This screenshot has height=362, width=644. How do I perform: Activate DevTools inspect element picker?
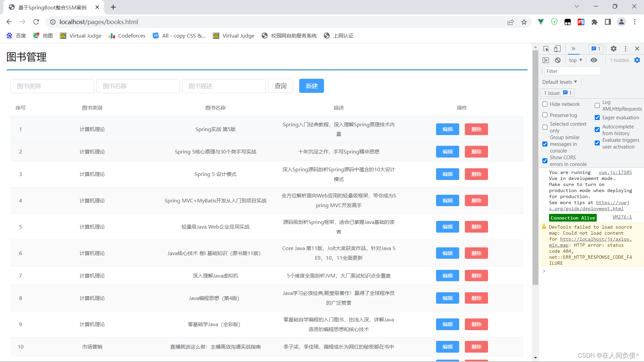click(546, 49)
